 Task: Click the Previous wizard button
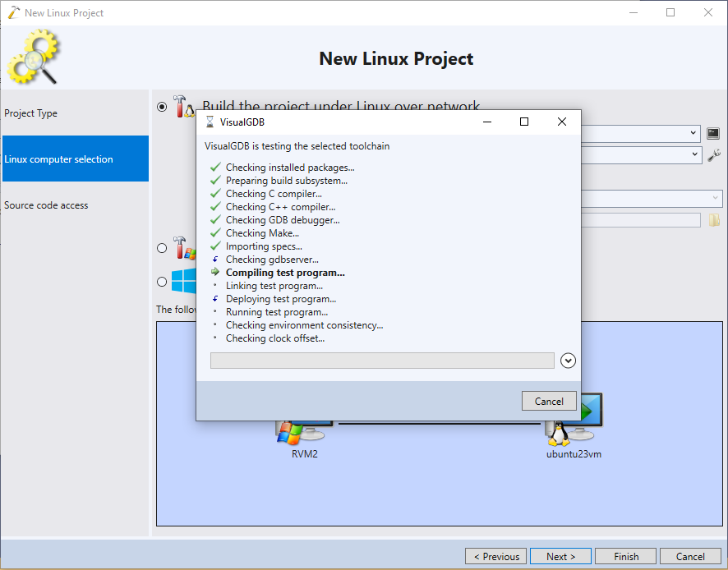(495, 556)
